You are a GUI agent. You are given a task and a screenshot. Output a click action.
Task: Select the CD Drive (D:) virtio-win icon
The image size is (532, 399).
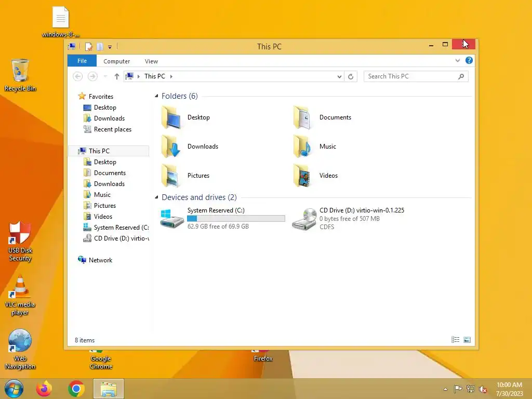304,219
